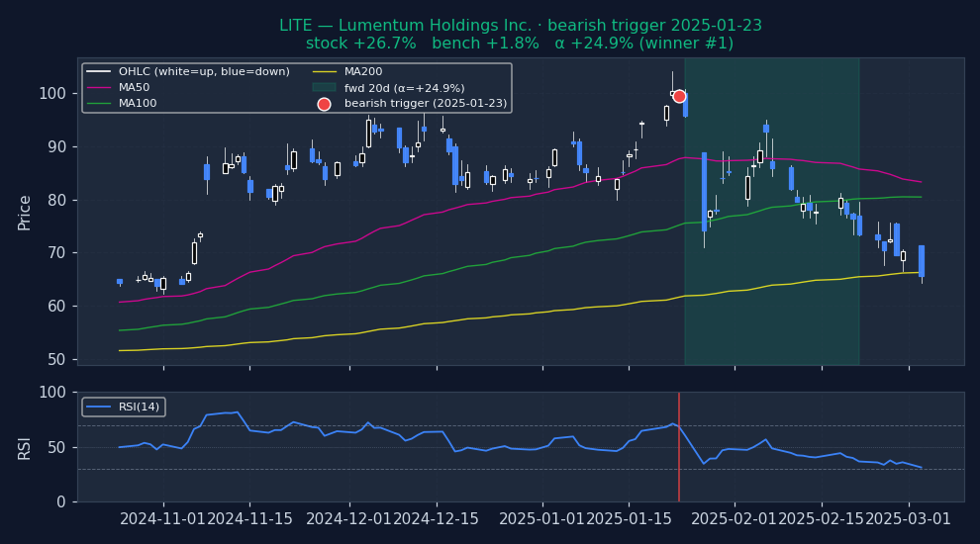
Task: Click the 'bearish trigger (2025-01-23)' legend text
Action: (426, 104)
